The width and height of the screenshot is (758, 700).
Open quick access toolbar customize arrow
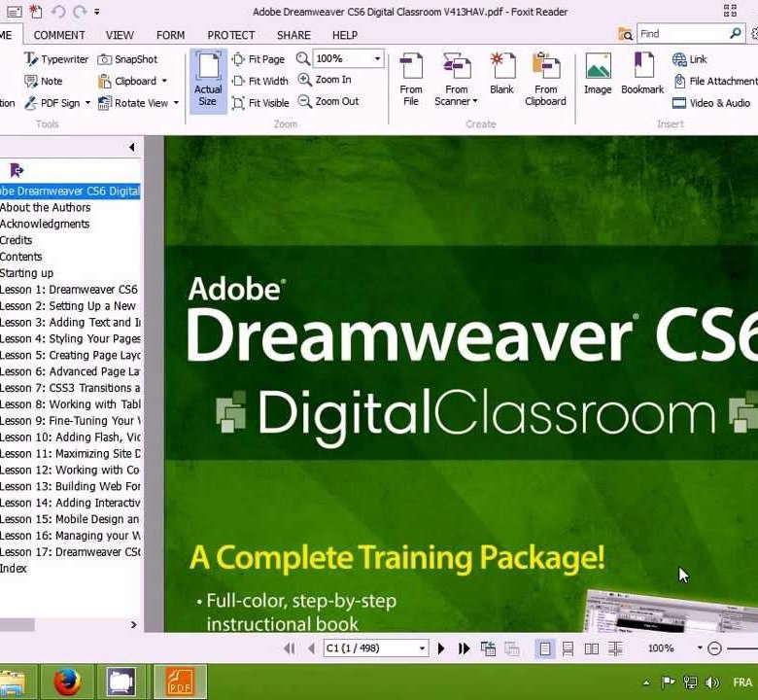tap(96, 11)
